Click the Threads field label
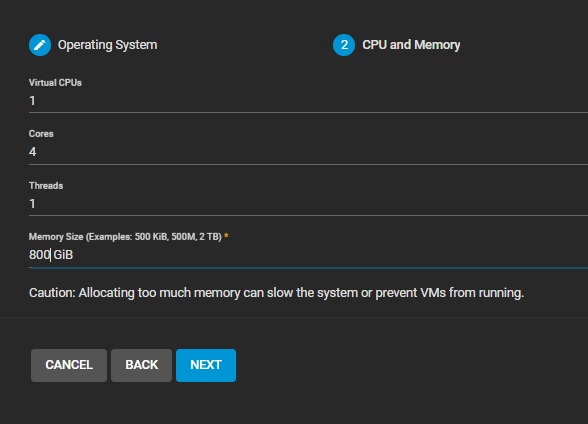Screen dimensions: 588x424 46,186
